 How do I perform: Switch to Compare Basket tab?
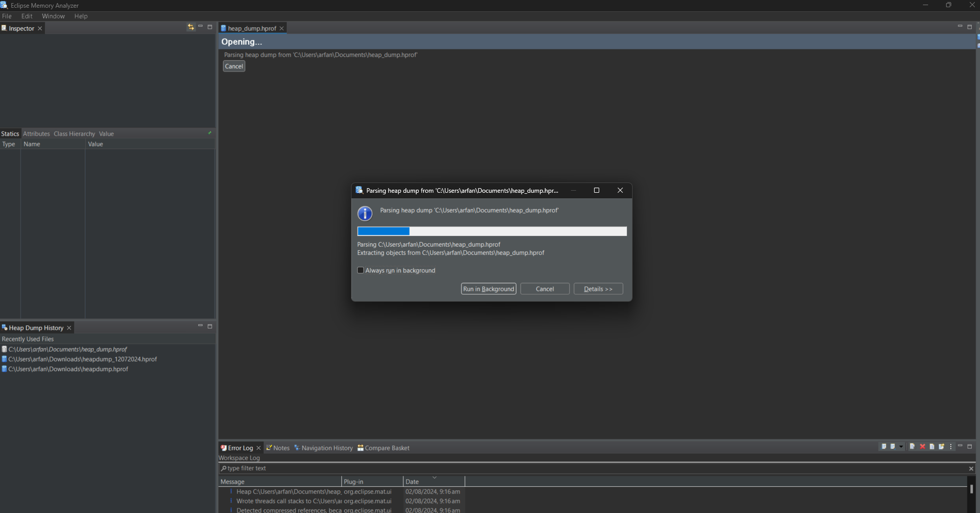[x=383, y=448]
